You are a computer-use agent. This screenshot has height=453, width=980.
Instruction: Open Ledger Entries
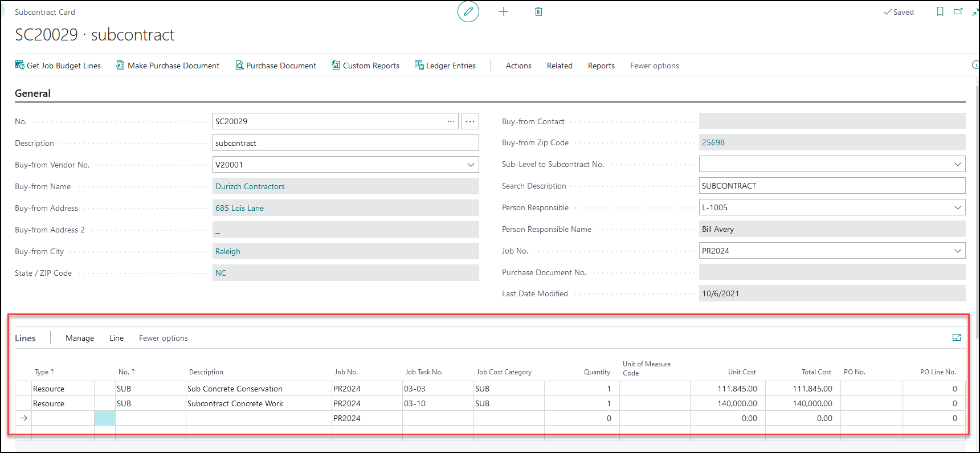(445, 66)
